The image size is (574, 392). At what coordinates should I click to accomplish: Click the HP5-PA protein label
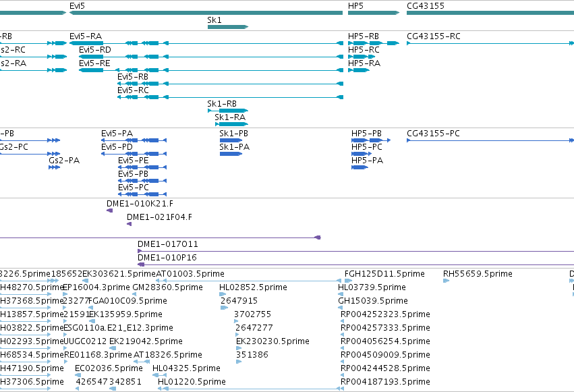click(367, 161)
